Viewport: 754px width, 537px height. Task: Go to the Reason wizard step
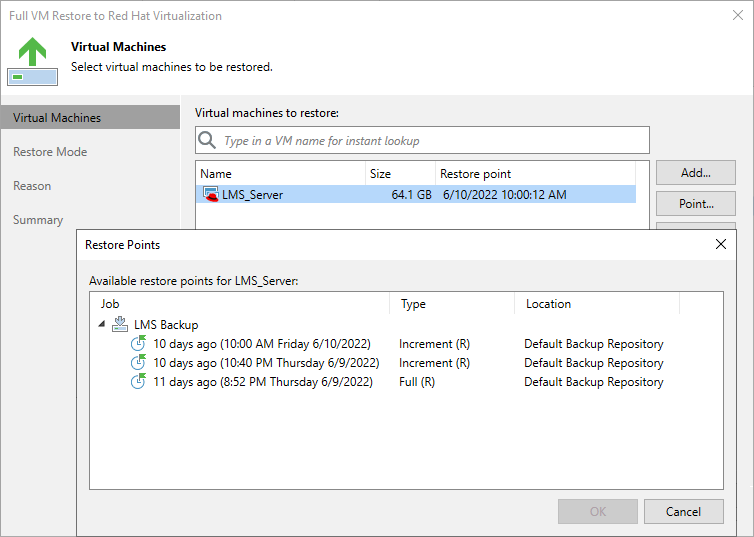click(32, 186)
